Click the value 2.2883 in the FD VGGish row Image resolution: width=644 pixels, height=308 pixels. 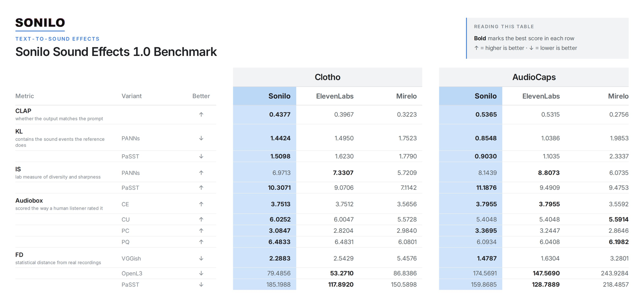tap(280, 258)
